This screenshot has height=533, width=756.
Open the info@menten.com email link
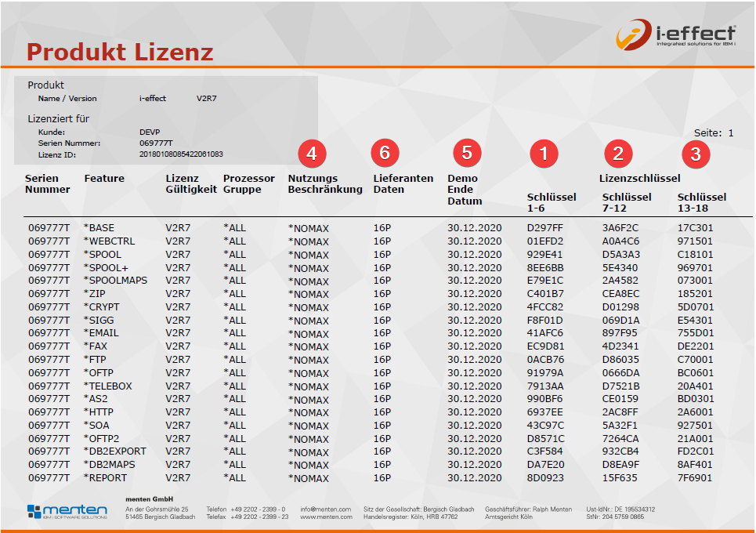(x=326, y=509)
